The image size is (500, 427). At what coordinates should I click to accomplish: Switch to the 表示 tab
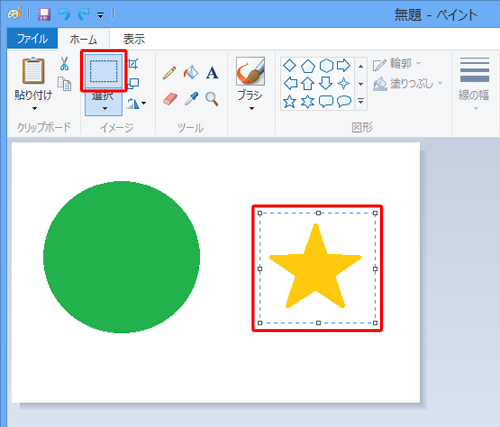134,39
